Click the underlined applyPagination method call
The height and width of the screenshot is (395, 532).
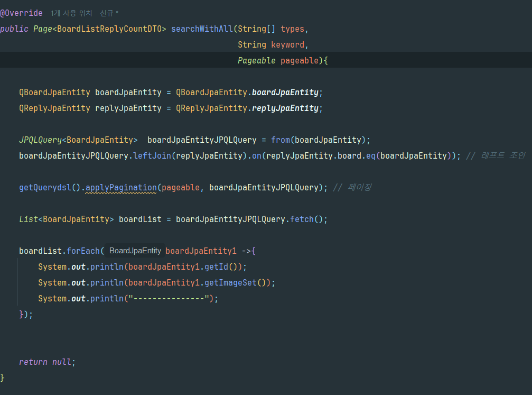coord(121,187)
